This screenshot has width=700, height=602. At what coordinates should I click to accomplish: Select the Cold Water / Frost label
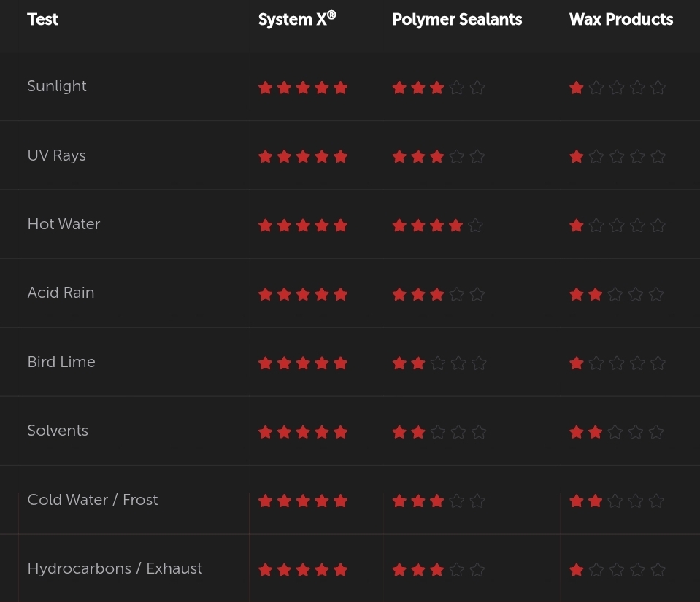pos(93,500)
